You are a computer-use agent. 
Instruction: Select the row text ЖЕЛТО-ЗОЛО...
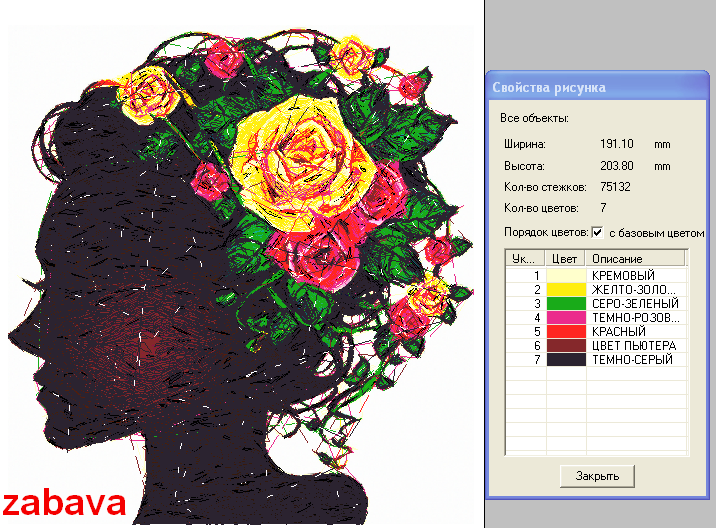coord(633,290)
